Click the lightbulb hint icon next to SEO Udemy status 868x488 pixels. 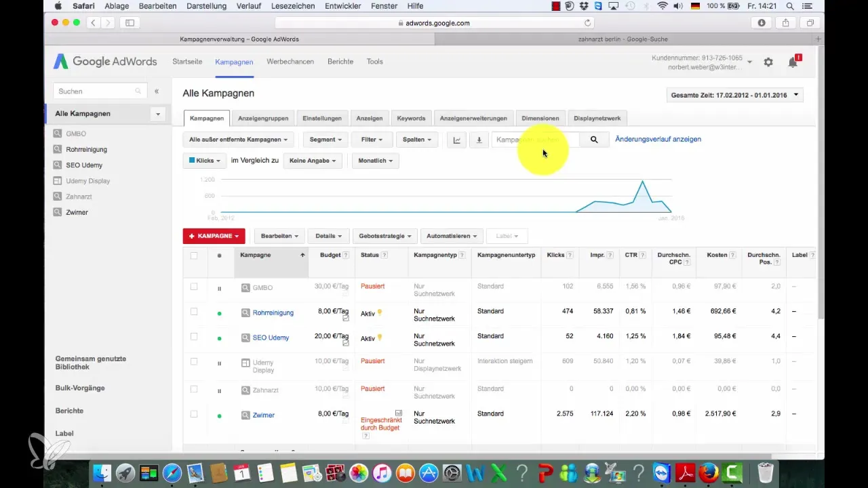pos(380,338)
